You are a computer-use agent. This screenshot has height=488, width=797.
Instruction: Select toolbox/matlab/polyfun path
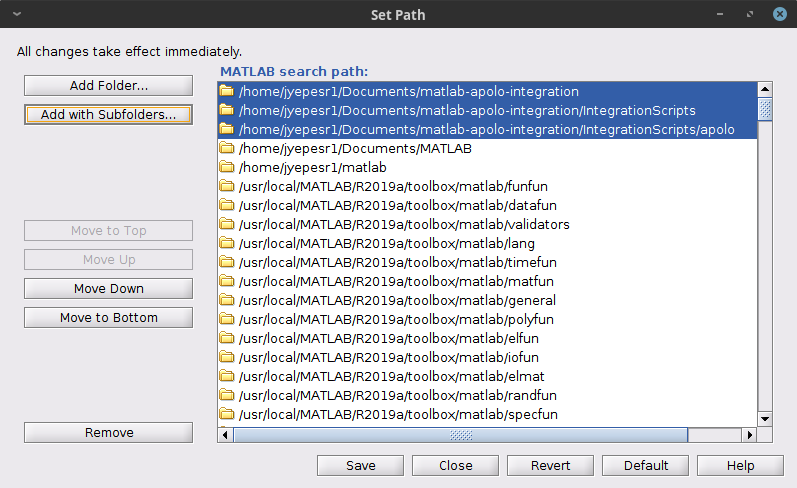[487, 319]
